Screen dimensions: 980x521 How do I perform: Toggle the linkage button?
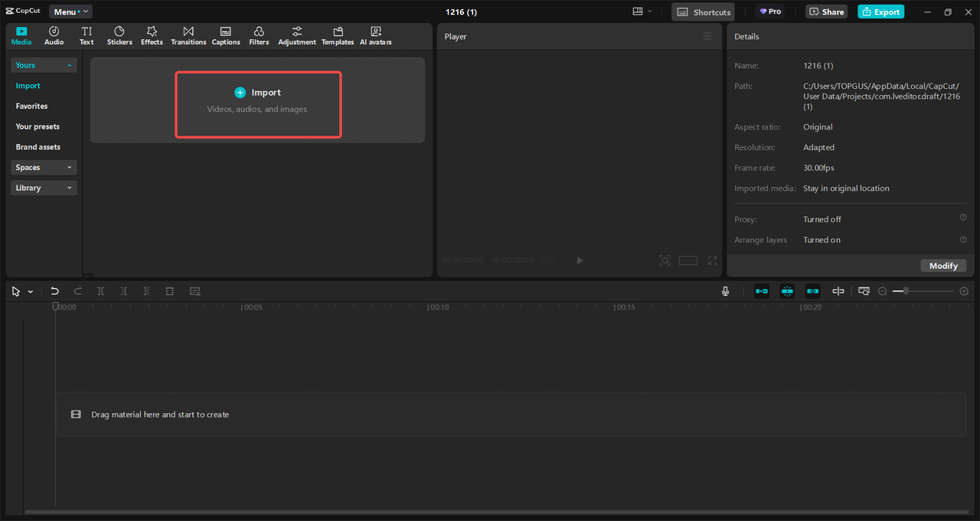click(x=813, y=291)
